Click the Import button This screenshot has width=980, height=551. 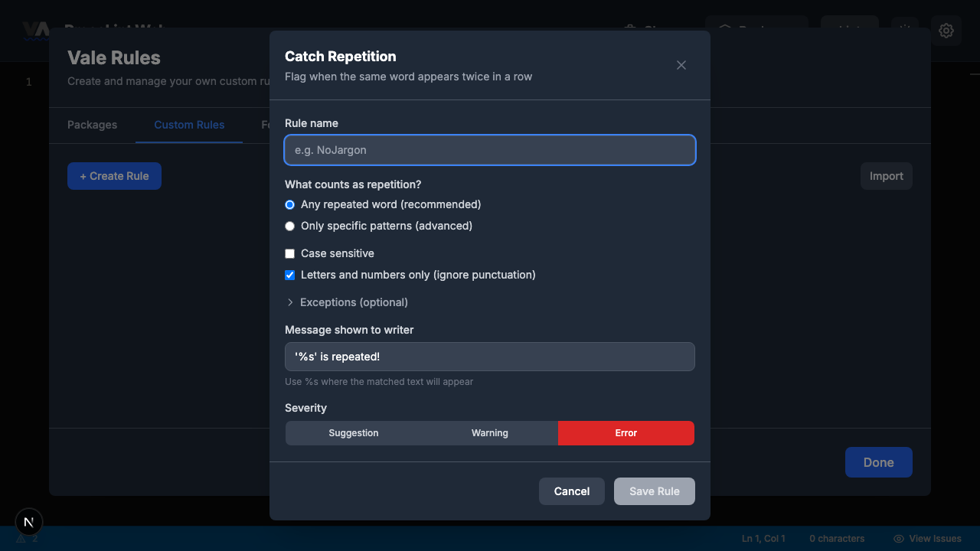coord(886,176)
